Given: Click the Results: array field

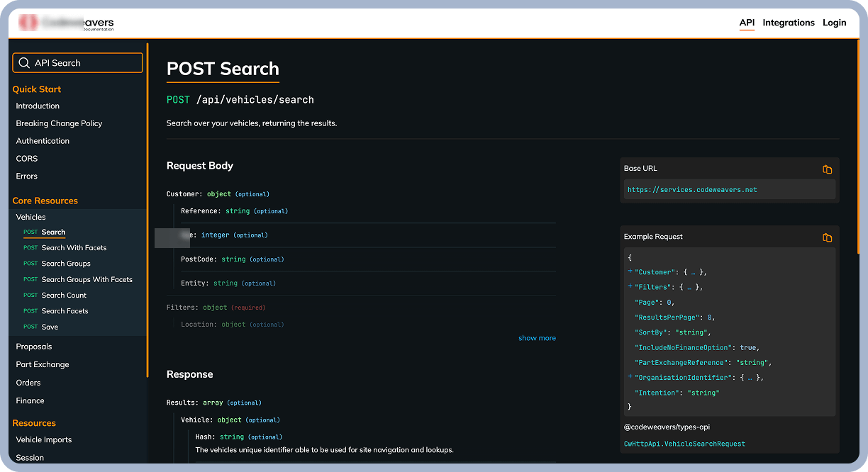Looking at the screenshot, I should (x=213, y=403).
